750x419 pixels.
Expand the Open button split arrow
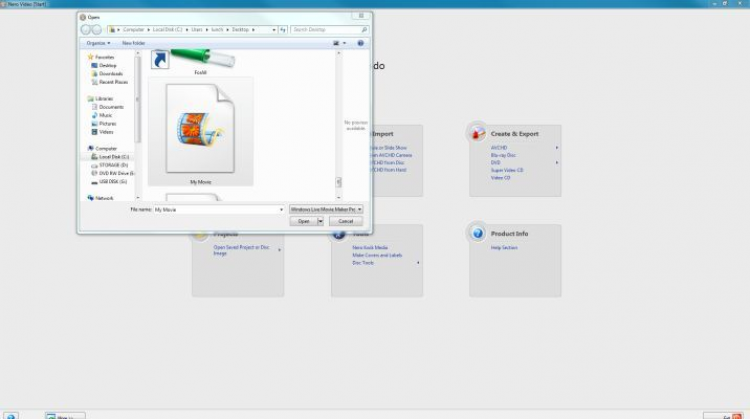click(320, 221)
